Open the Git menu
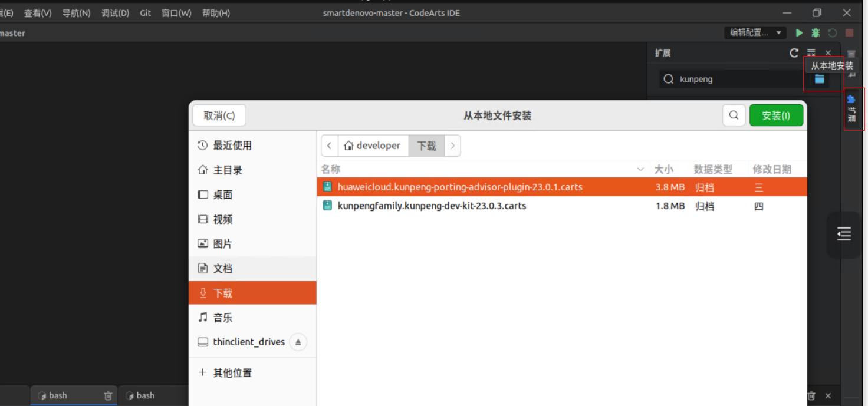Viewport: 868px width, 406px height. [x=146, y=13]
